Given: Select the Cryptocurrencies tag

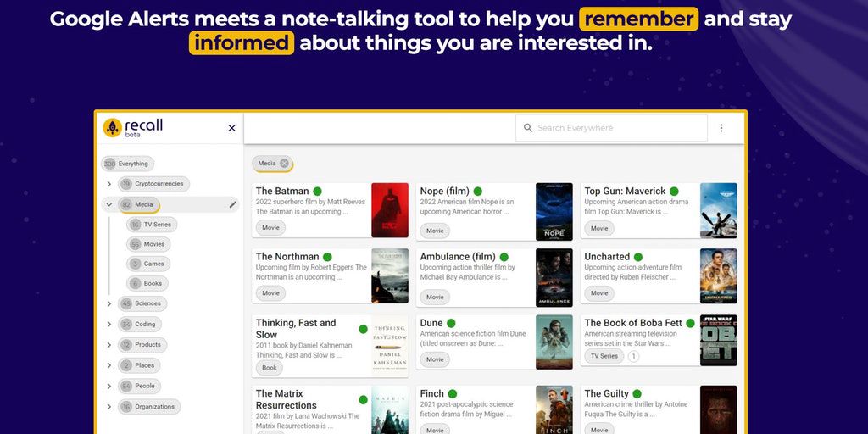Looking at the screenshot, I should click(154, 184).
